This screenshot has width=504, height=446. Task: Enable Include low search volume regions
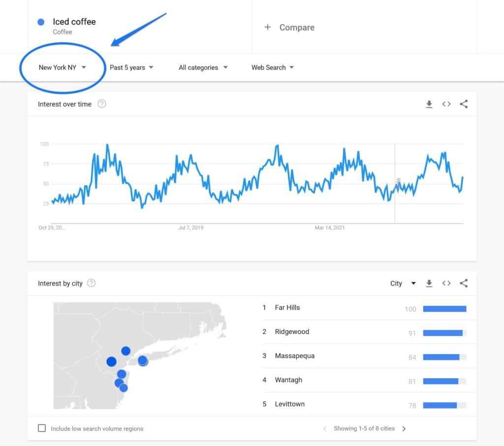[x=42, y=428]
